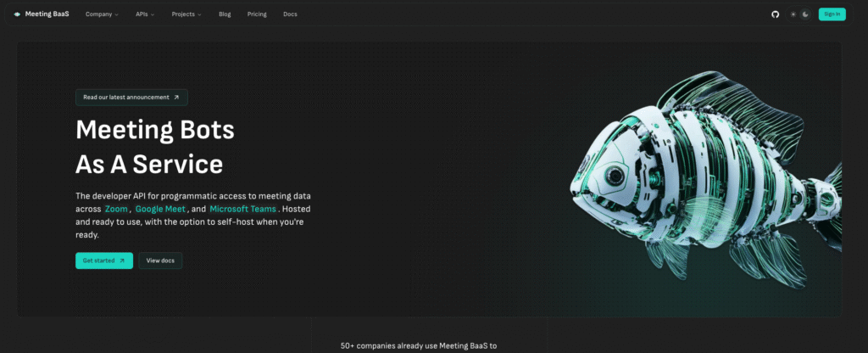
Task: Expand the Projects dropdown menu
Action: coord(186,14)
